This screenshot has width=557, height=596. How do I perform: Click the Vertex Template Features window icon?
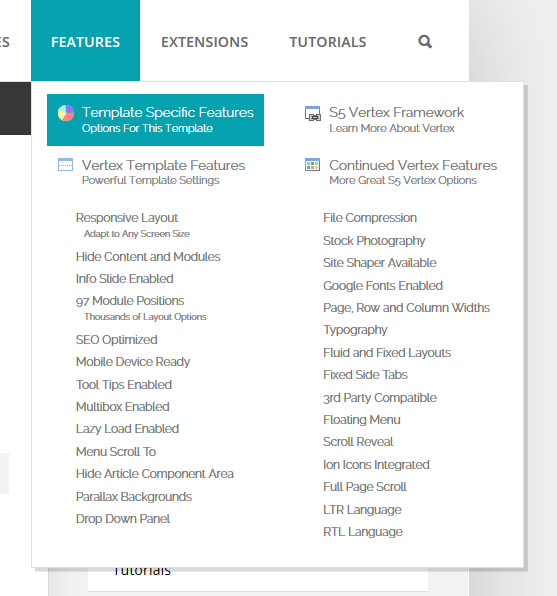(x=65, y=165)
